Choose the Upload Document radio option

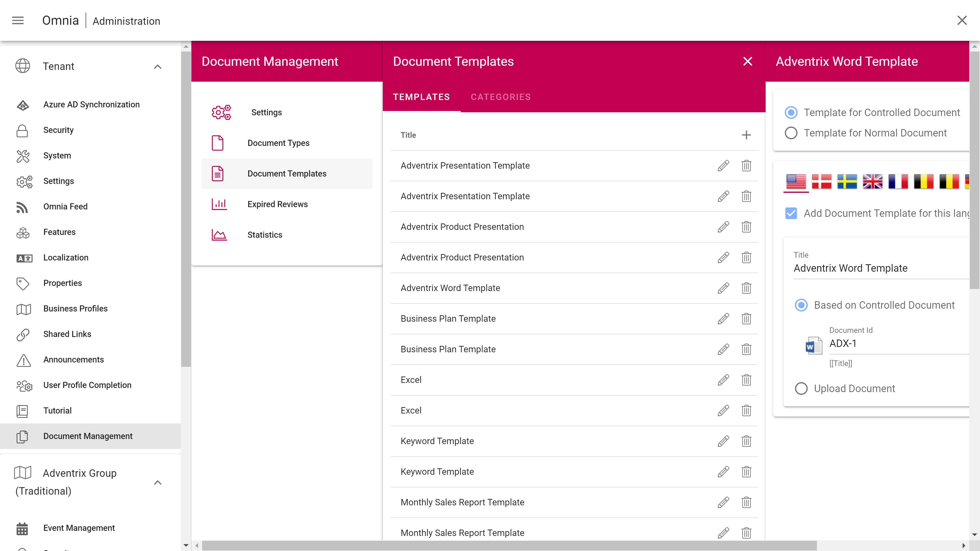click(801, 389)
